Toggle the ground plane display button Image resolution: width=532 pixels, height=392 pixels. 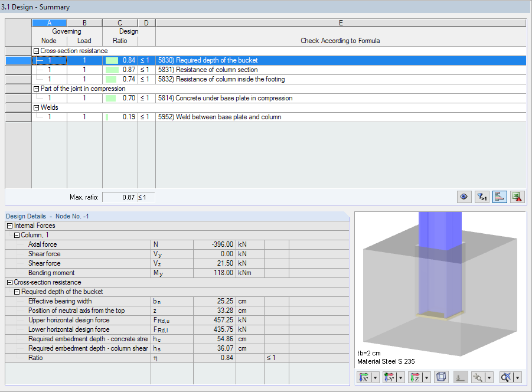(x=460, y=377)
